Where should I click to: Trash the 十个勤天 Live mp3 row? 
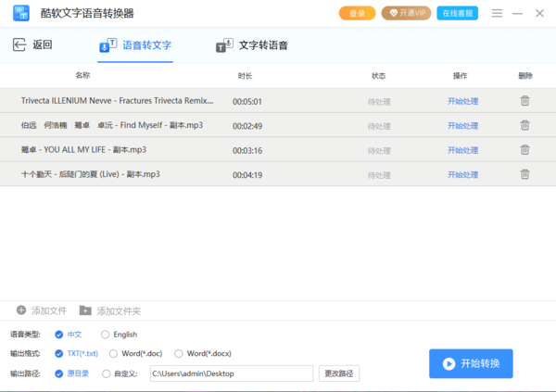point(524,173)
